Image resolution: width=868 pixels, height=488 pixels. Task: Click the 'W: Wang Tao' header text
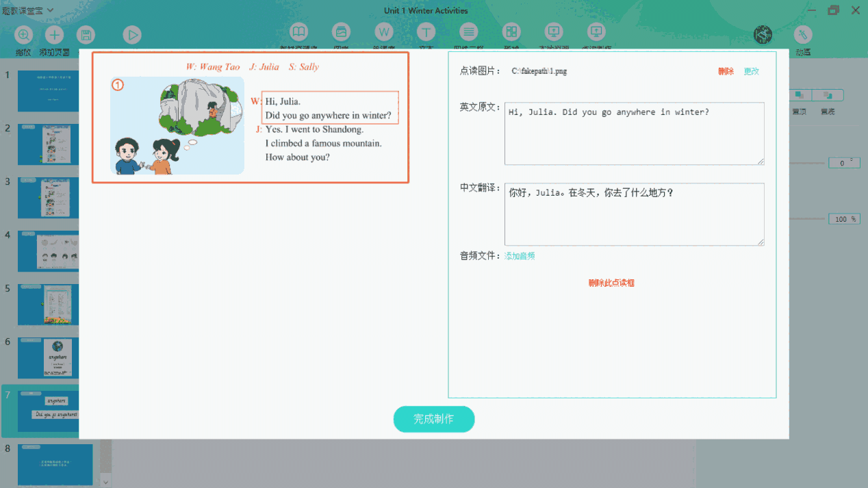(213, 67)
